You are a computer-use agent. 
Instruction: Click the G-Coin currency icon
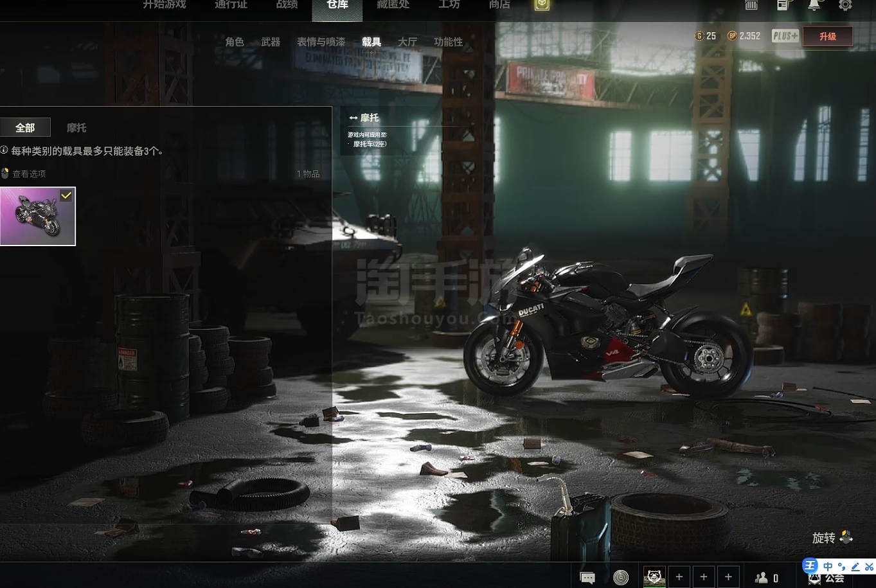[699, 36]
